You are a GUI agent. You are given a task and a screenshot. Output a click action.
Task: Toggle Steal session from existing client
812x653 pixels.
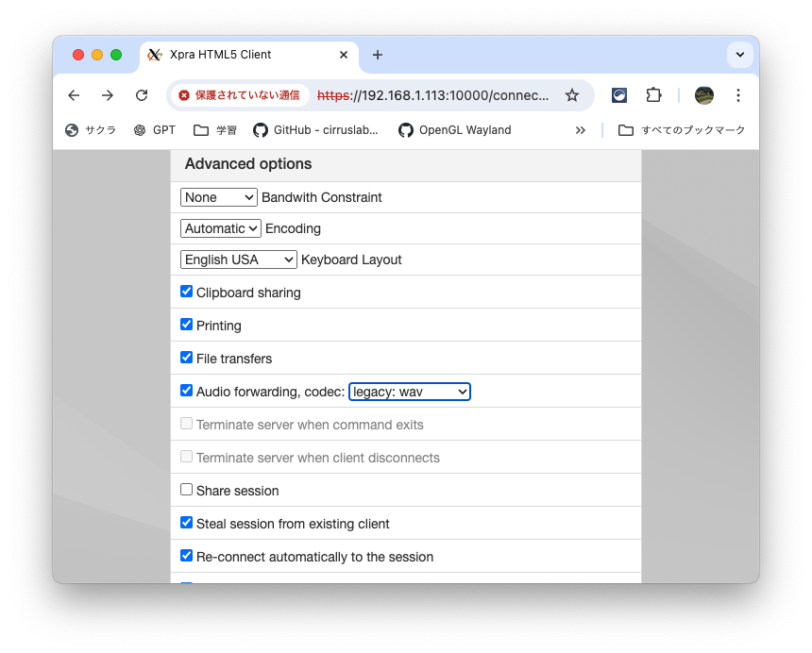coord(186,523)
